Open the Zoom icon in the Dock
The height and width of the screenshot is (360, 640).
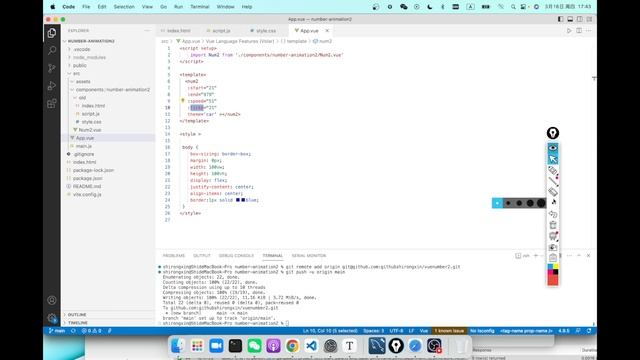tap(216, 346)
